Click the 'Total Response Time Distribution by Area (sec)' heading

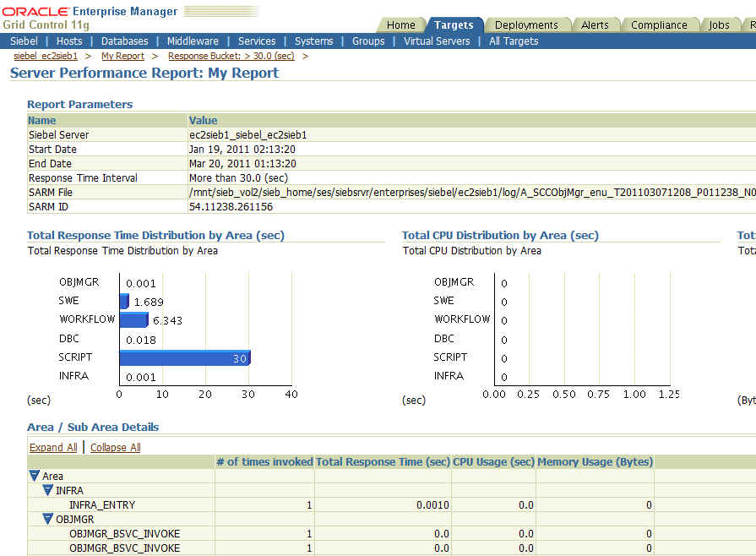155,235
